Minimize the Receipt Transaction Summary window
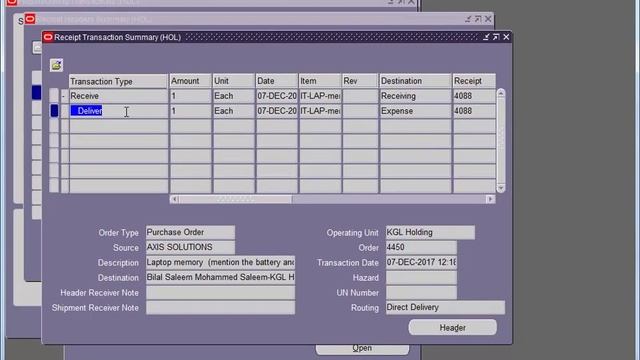The image size is (640, 360). pyautogui.click(x=486, y=37)
